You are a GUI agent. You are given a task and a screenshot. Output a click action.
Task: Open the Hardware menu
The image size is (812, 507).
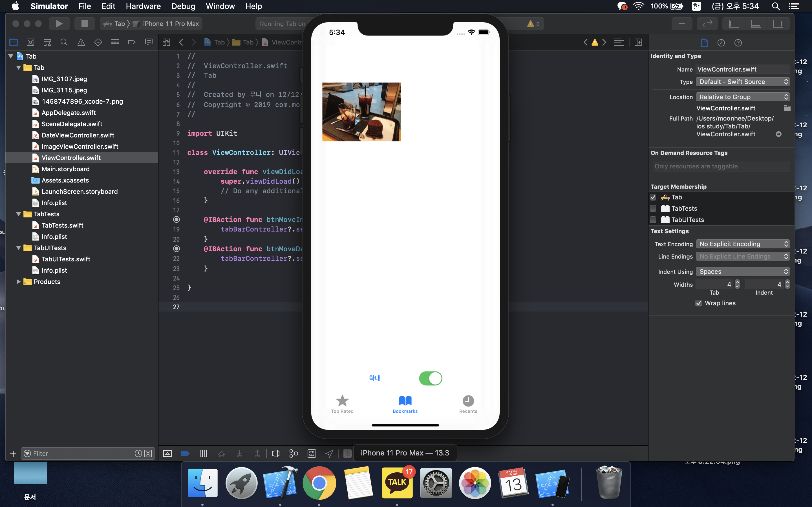[143, 6]
